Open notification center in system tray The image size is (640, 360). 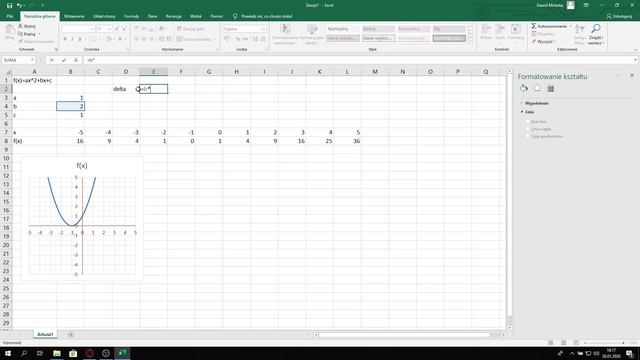[x=629, y=353]
